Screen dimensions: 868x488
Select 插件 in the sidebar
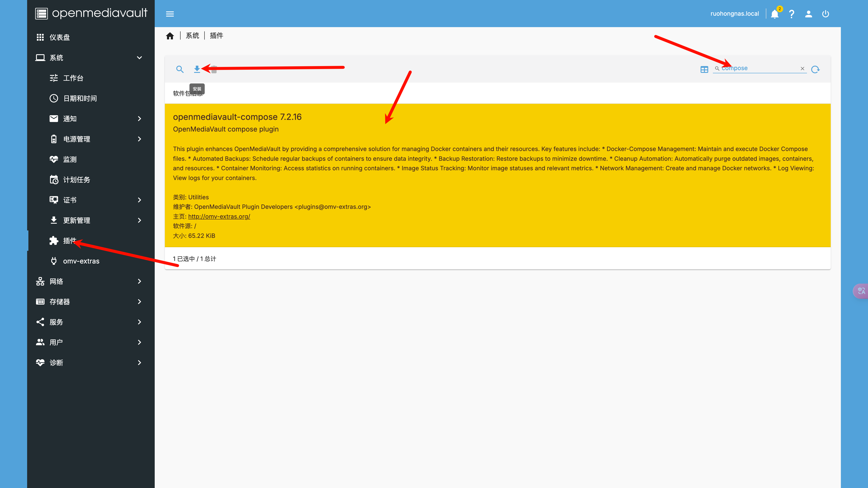91,241
